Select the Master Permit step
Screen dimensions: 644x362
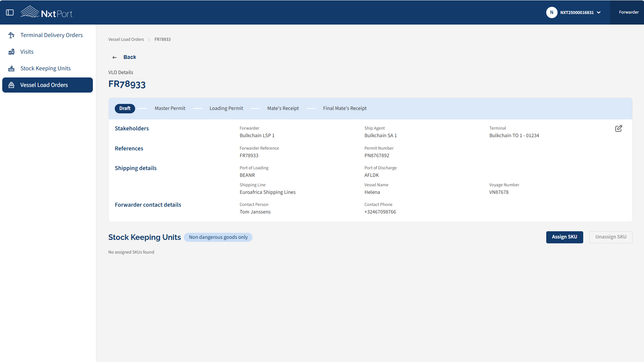(x=170, y=108)
